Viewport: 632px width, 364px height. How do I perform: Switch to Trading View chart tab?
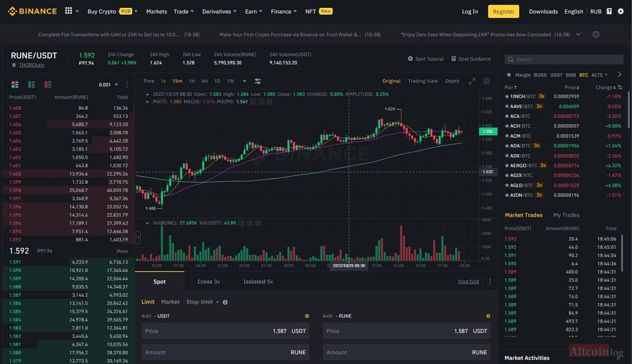(423, 81)
